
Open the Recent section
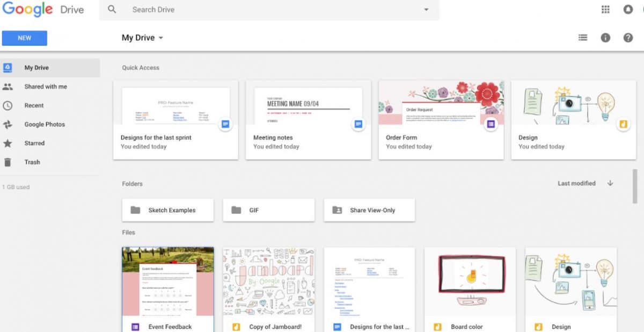coord(34,105)
